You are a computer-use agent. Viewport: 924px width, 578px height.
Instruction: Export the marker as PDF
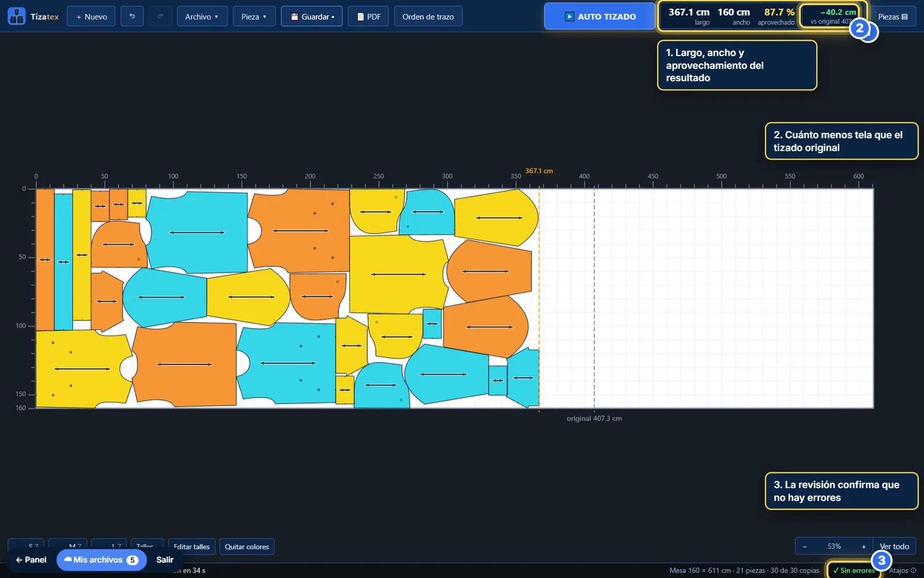pos(368,16)
